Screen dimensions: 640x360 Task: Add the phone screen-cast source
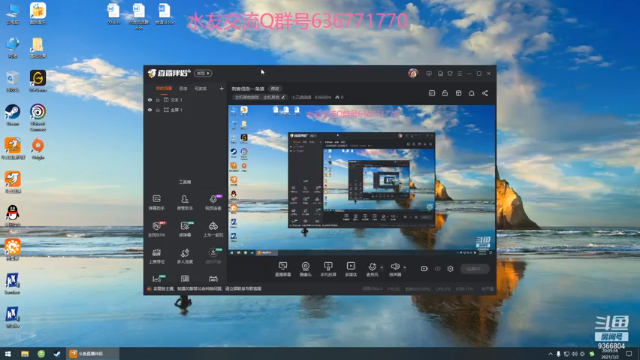[328, 269]
